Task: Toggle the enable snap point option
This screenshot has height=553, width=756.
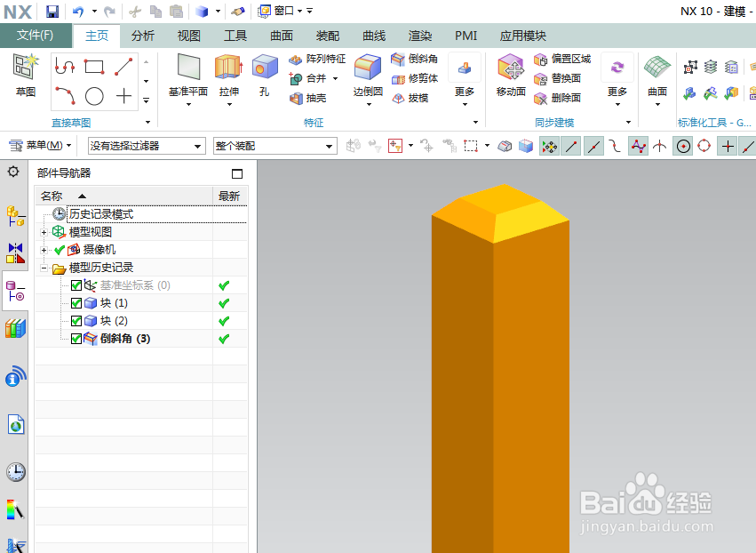Action: (549, 146)
